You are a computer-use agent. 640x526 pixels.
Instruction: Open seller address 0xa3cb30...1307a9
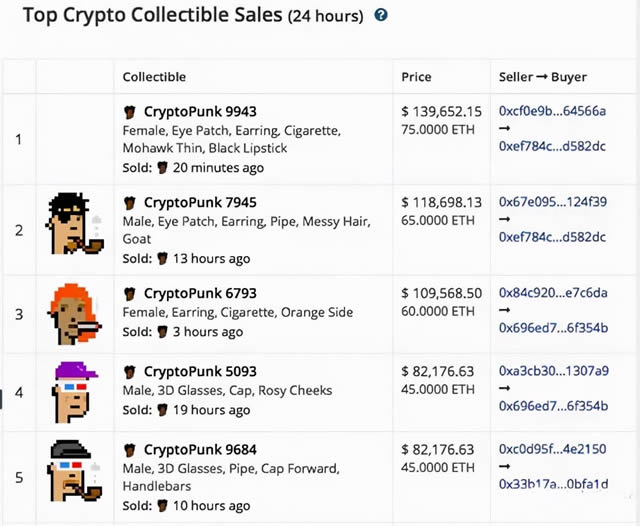[552, 372]
